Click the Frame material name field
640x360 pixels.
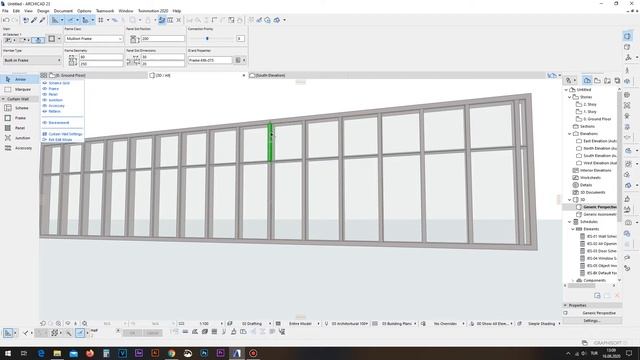pos(210,60)
